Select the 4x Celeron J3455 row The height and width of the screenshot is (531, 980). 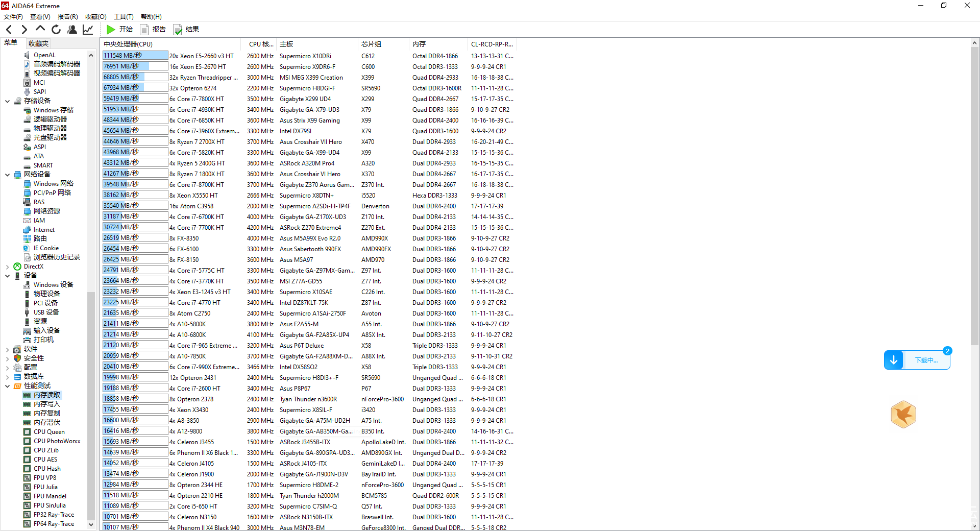tap(308, 442)
